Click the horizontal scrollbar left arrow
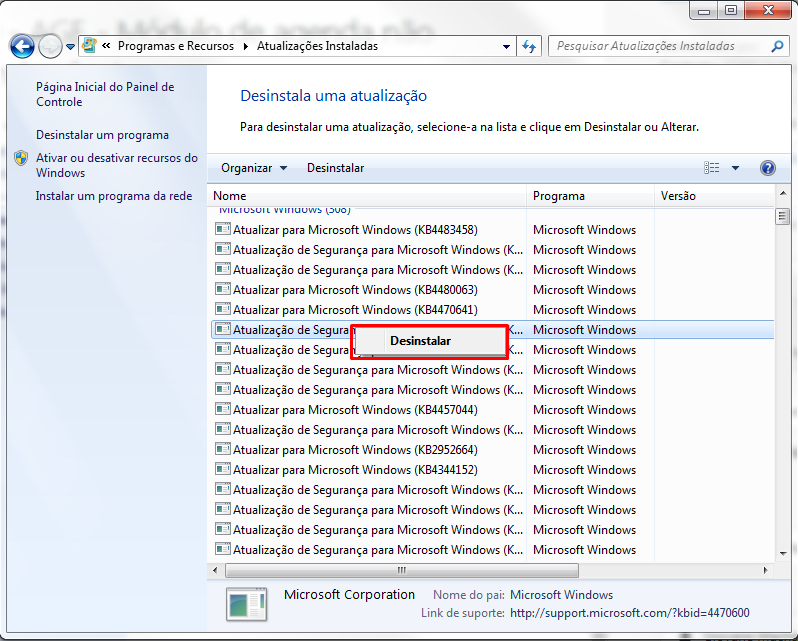Screen dimensions: 798x641 click(215, 570)
